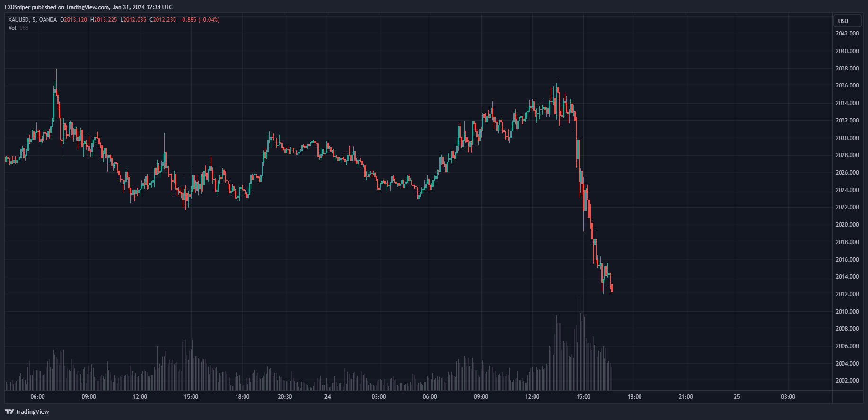The width and height of the screenshot is (868, 420).
Task: Click the volume value 688
Action: point(24,28)
